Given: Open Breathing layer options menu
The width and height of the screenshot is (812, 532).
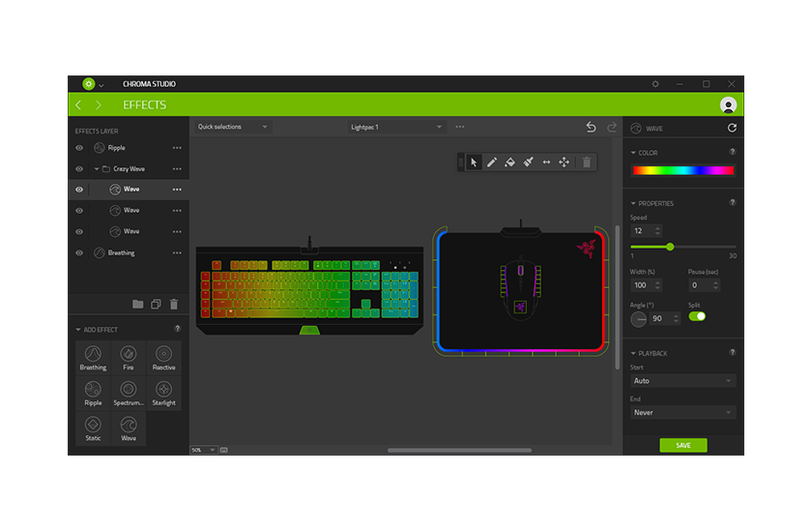Looking at the screenshot, I should [x=177, y=253].
